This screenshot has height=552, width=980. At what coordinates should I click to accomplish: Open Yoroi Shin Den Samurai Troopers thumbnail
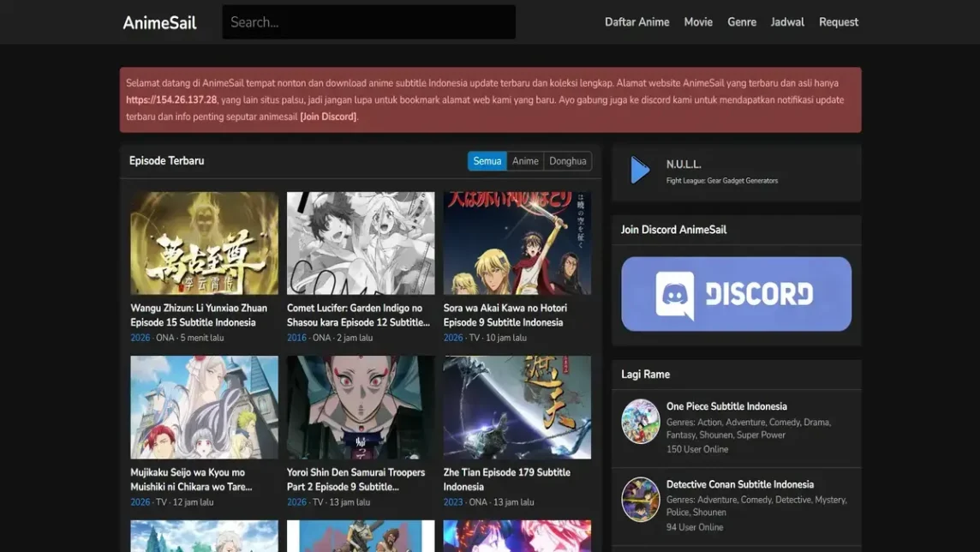[361, 408]
